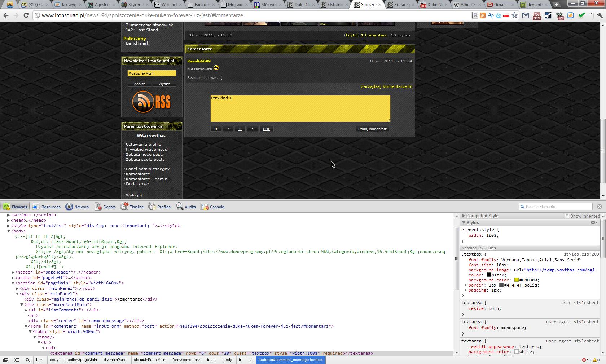606x364 pixels.
Task: Switch to the Gmail browser tab
Action: click(x=500, y=5)
